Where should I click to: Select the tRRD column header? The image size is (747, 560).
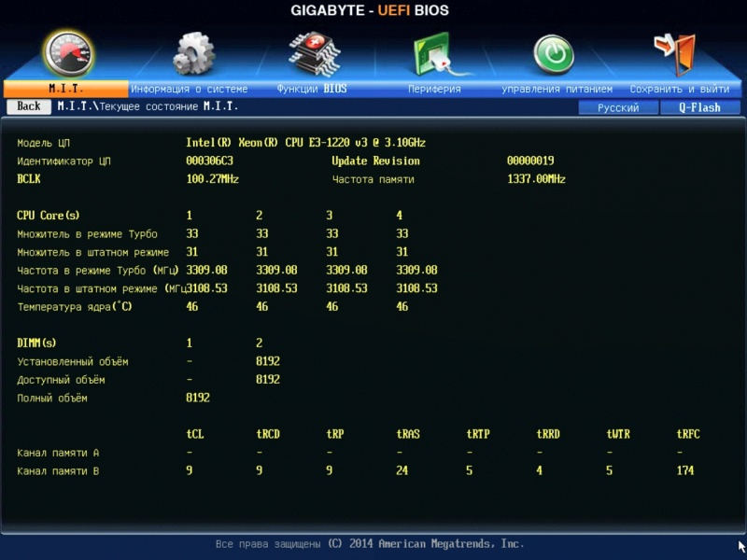click(548, 434)
